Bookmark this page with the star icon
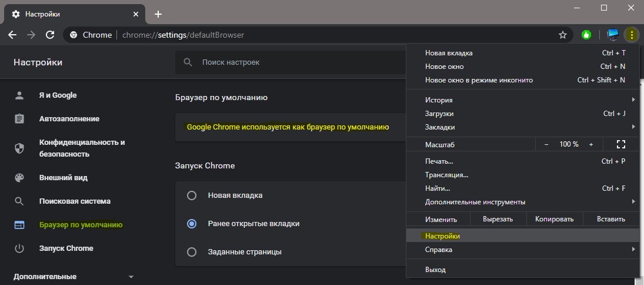The height and width of the screenshot is (285, 644). 563,35
